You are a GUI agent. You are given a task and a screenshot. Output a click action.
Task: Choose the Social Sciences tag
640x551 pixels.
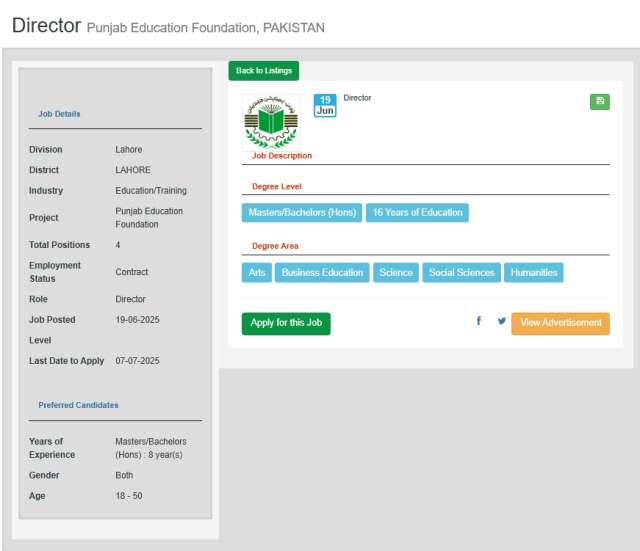461,272
